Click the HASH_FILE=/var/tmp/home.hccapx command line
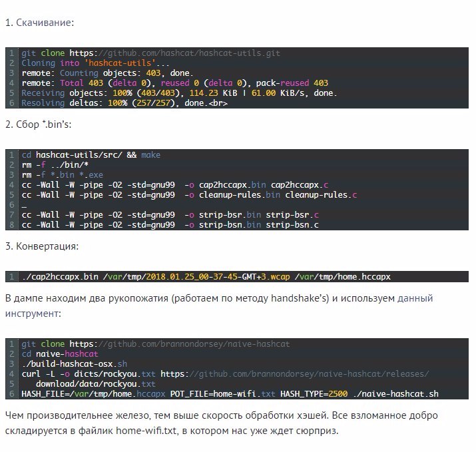 tap(230, 394)
